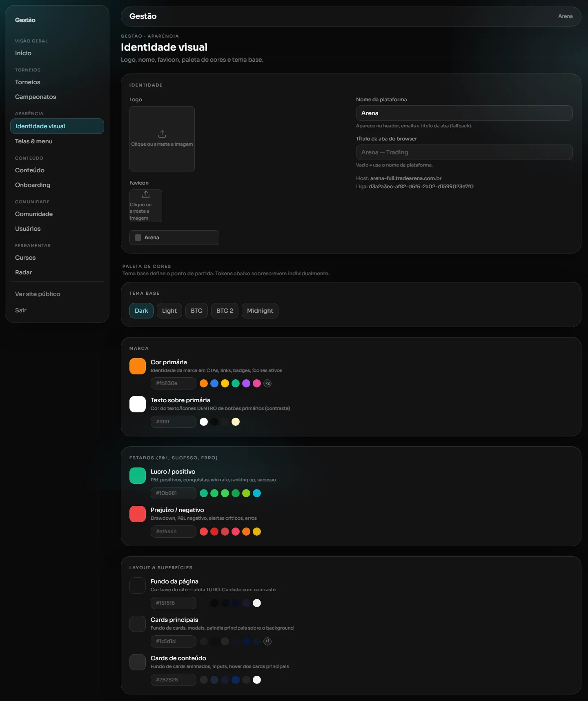
Task: Click the #fb830e hex field
Action: 174,383
